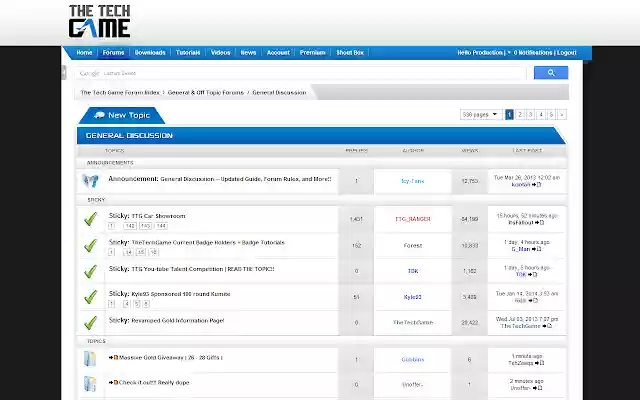
Task: Go to page 5 in forum pagination
Action: tap(551, 115)
